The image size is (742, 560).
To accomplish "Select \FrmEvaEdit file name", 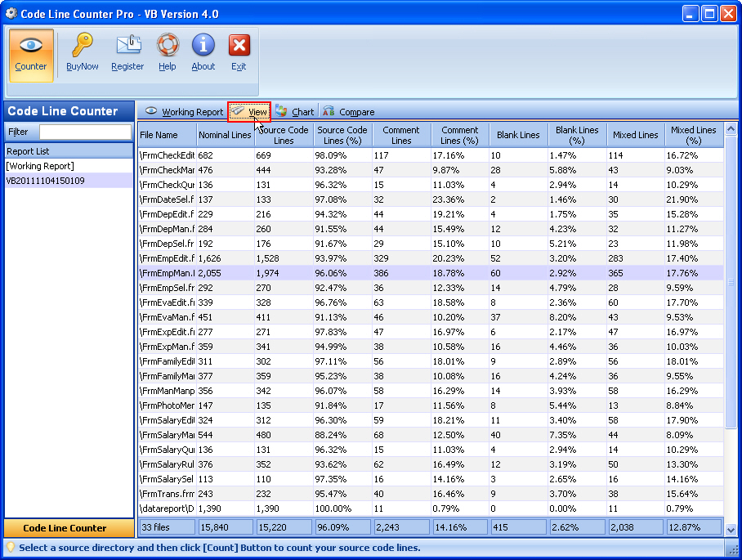I will pyautogui.click(x=167, y=302).
